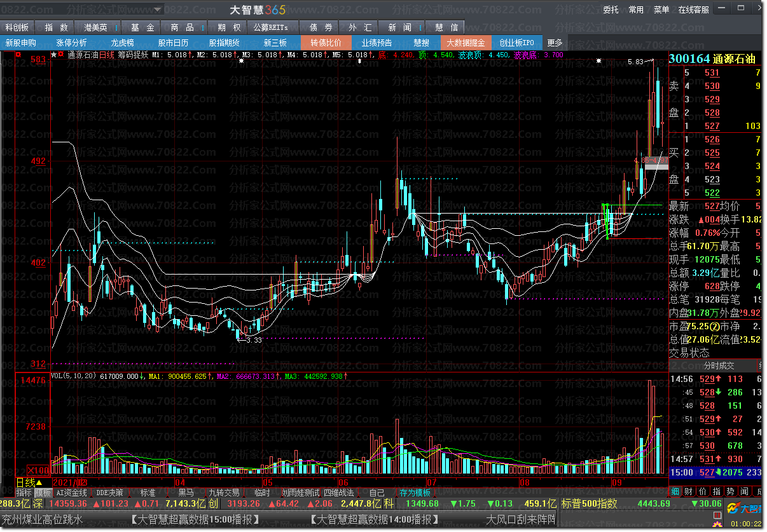
Task: Apply the 刘雨蛙测试 template
Action: point(300,493)
